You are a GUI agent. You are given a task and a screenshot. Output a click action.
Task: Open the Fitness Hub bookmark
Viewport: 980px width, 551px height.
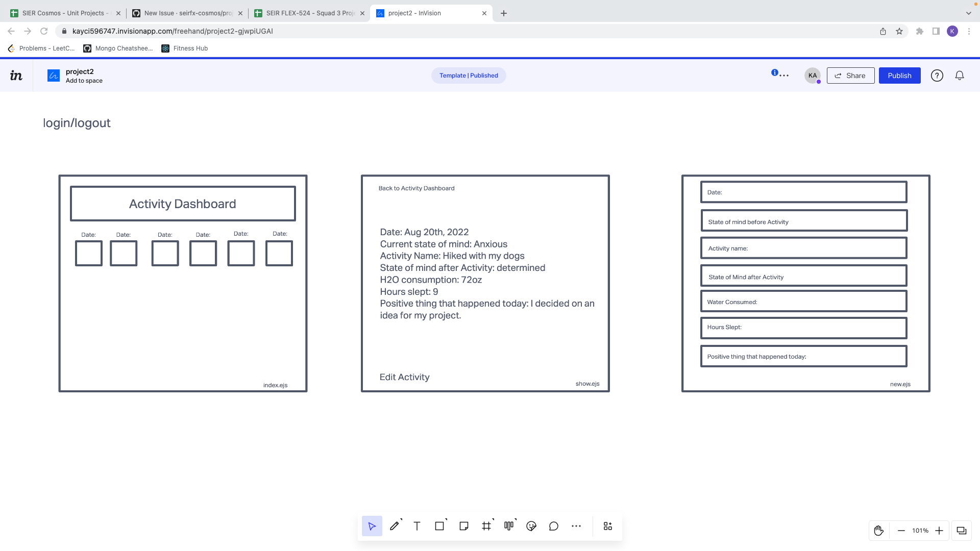[x=184, y=48]
